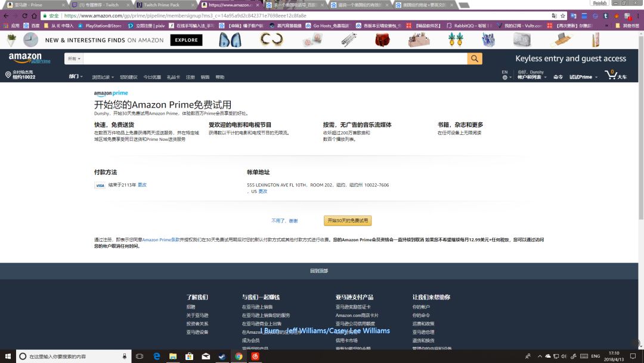Change payment method 更改 link

[142, 185]
